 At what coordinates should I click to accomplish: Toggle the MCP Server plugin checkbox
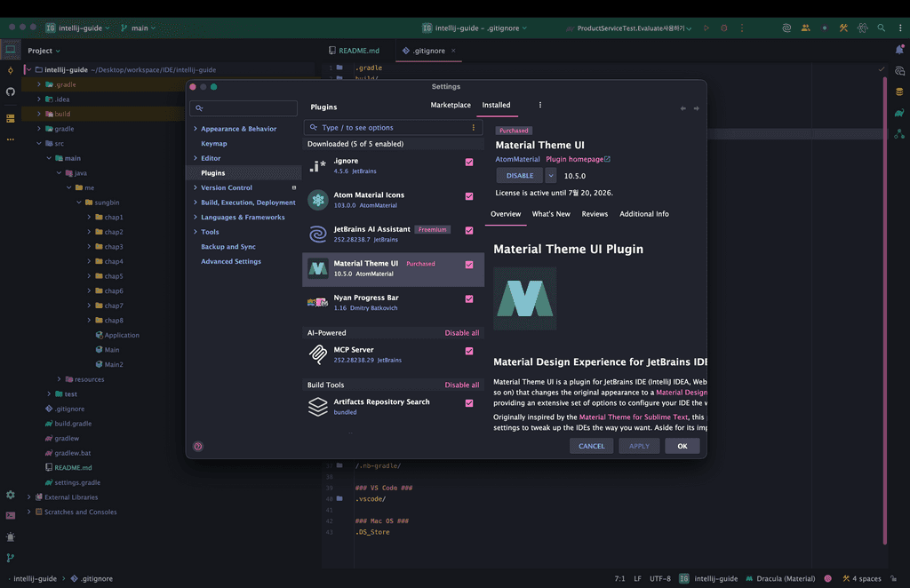(x=469, y=351)
